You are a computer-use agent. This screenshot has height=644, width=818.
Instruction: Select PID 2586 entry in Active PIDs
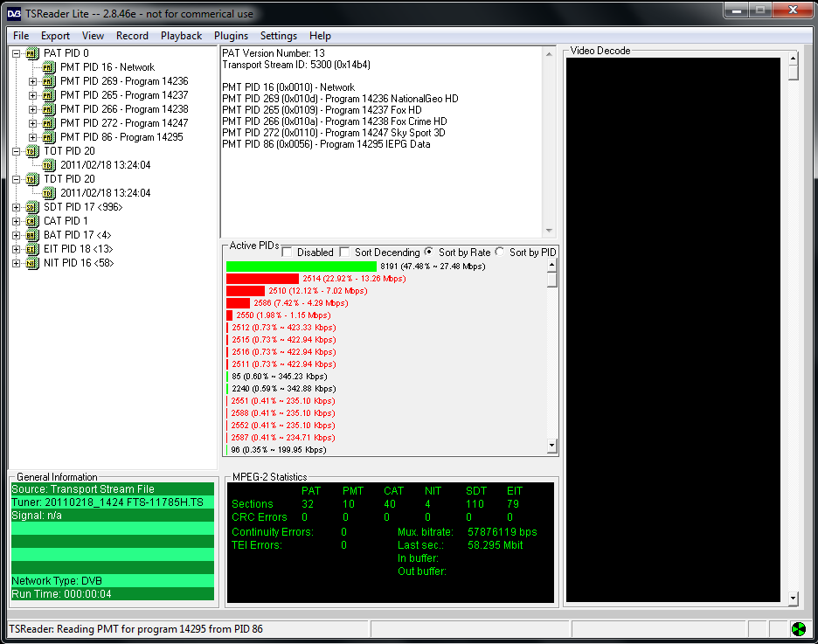[301, 303]
